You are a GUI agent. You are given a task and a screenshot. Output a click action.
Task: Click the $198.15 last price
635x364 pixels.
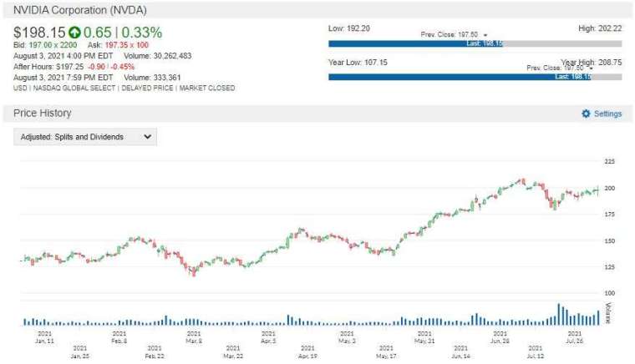(39, 33)
